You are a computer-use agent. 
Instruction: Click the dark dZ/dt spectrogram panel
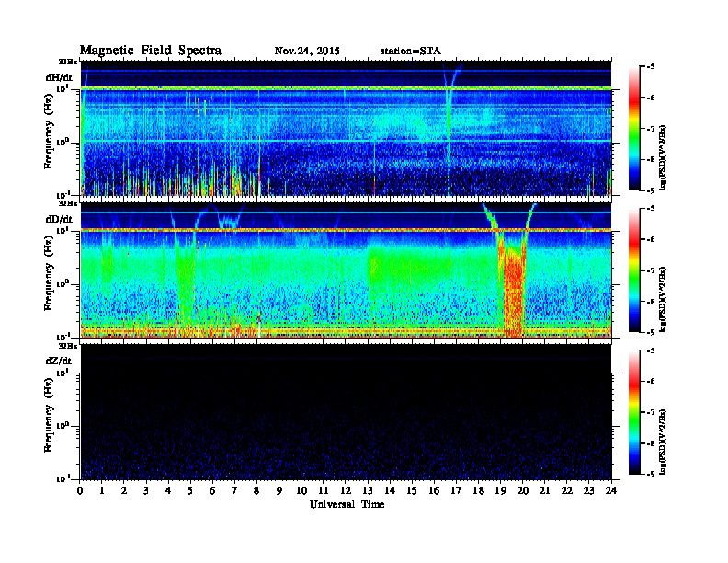(347, 412)
